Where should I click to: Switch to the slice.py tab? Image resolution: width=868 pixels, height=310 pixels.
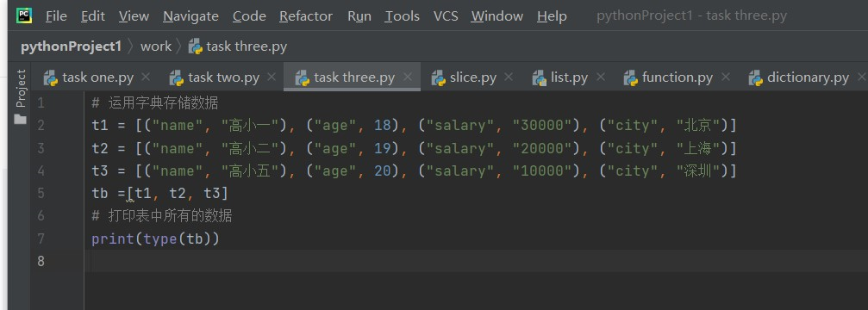472,77
